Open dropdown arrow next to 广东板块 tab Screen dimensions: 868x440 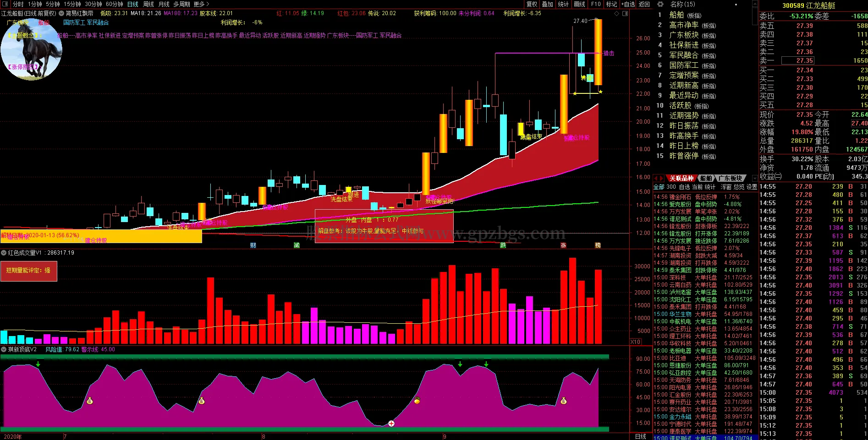coord(755,179)
